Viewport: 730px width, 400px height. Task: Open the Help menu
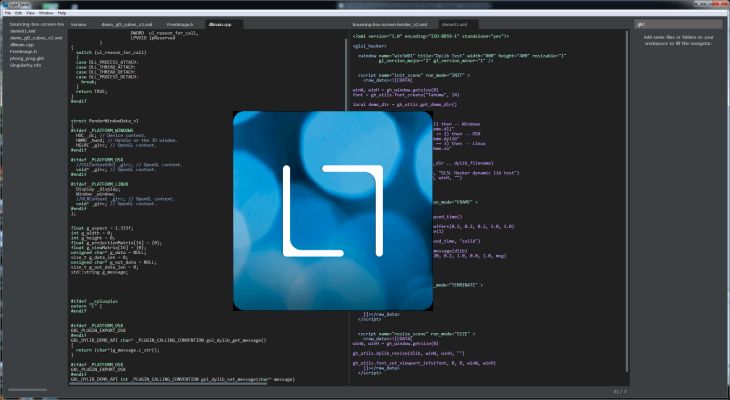[62, 13]
